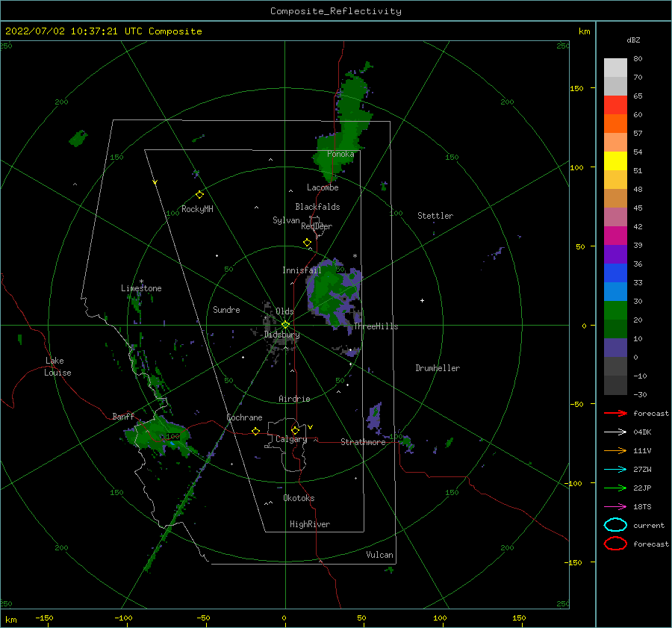Click the cyan current ellipse legend icon
This screenshot has height=628, width=672.
[x=615, y=525]
